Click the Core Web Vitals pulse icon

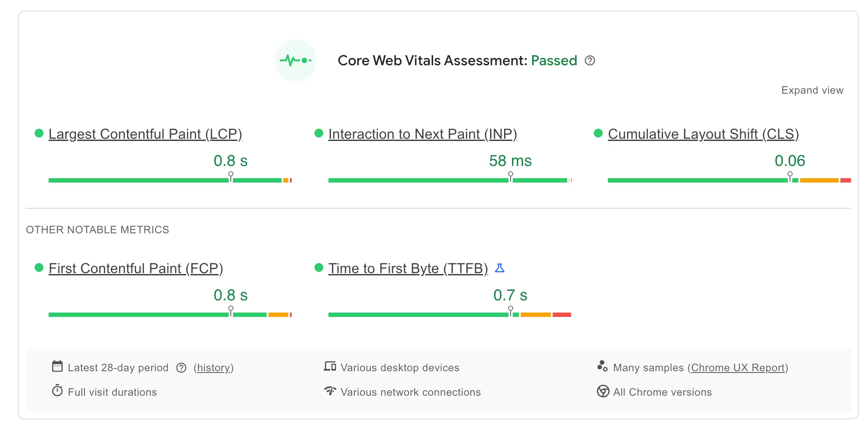click(296, 60)
